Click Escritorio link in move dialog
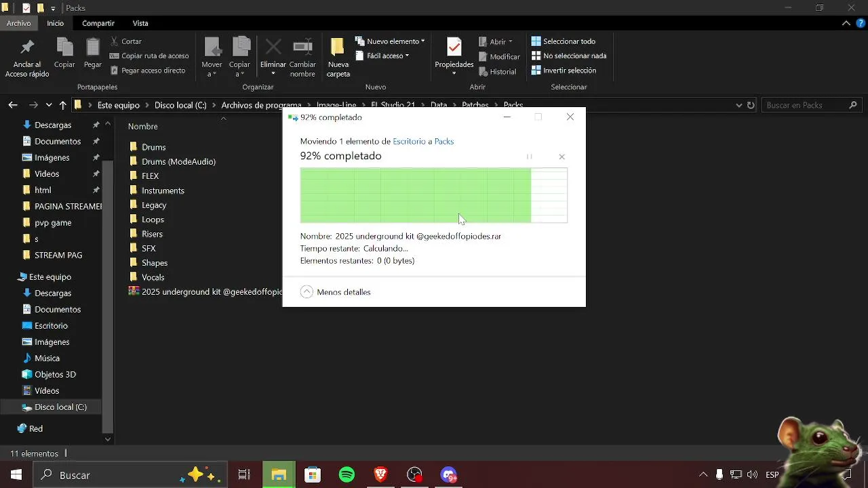 409,141
